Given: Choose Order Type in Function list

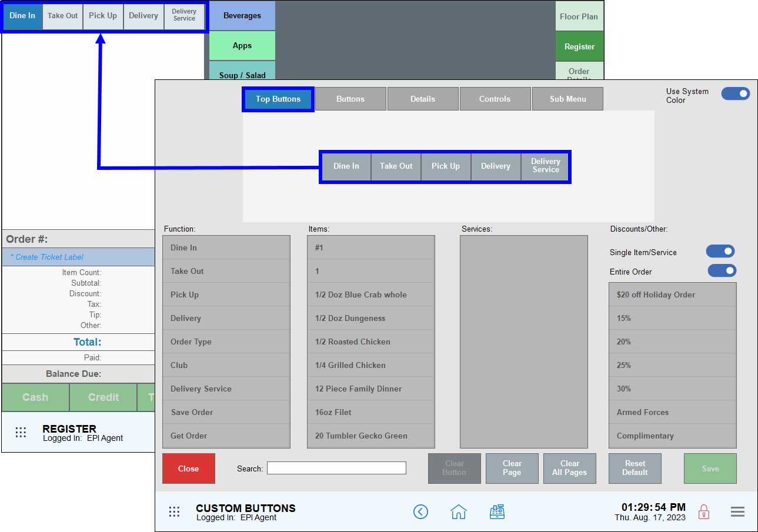Looking at the screenshot, I should 226,342.
